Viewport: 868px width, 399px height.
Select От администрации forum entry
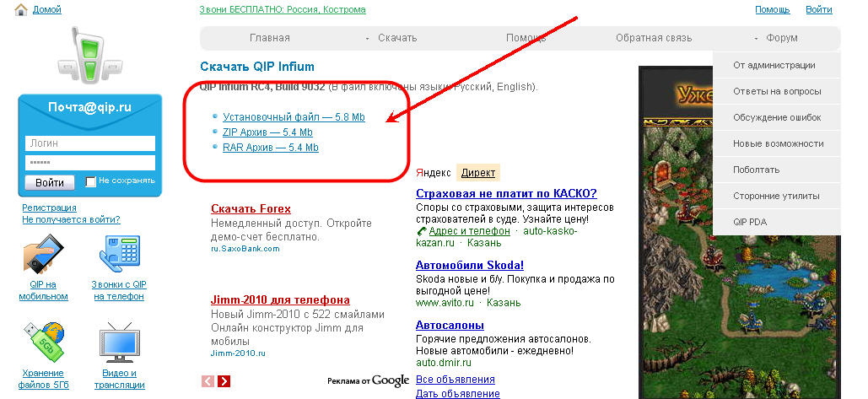click(x=777, y=65)
